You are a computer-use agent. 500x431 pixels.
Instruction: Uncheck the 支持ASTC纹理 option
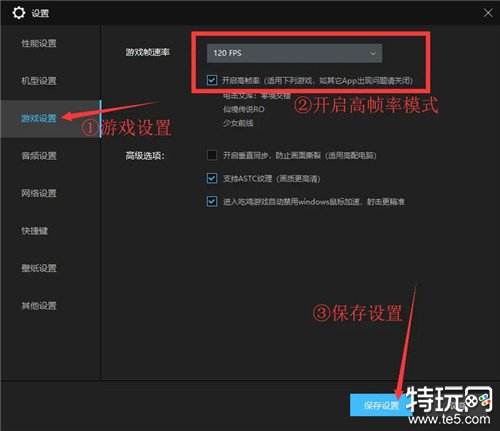[x=212, y=178]
